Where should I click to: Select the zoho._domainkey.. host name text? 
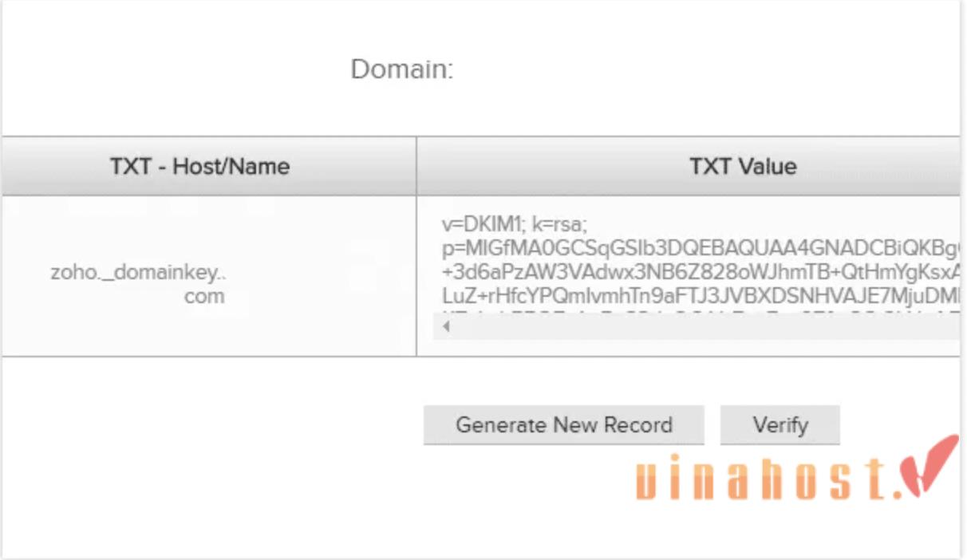(x=139, y=274)
